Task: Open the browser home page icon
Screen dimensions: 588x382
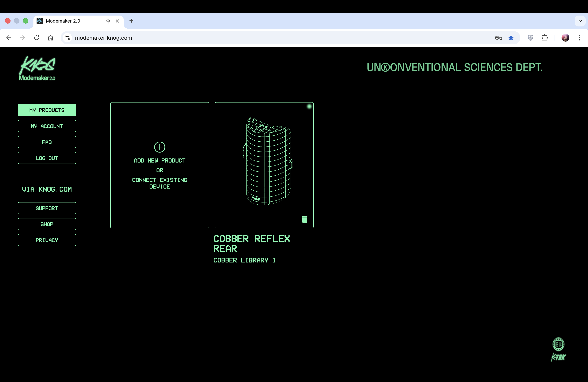Action: (x=51, y=38)
